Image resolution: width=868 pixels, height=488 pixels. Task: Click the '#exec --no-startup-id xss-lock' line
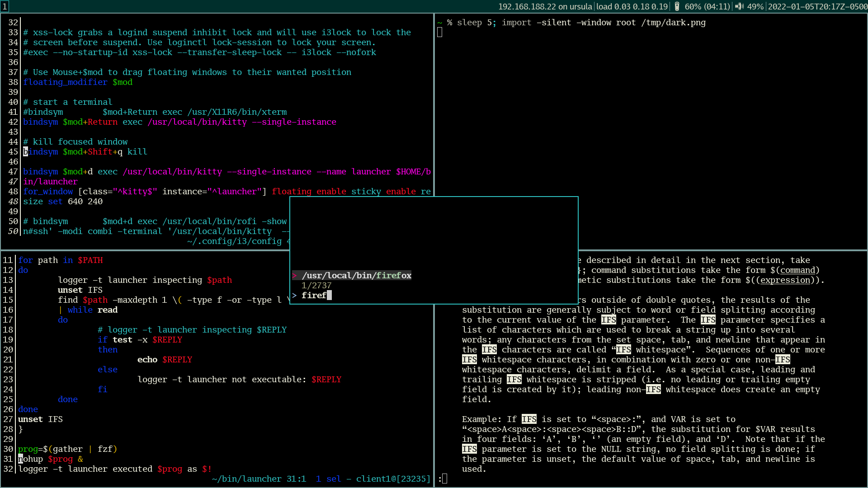tap(200, 52)
